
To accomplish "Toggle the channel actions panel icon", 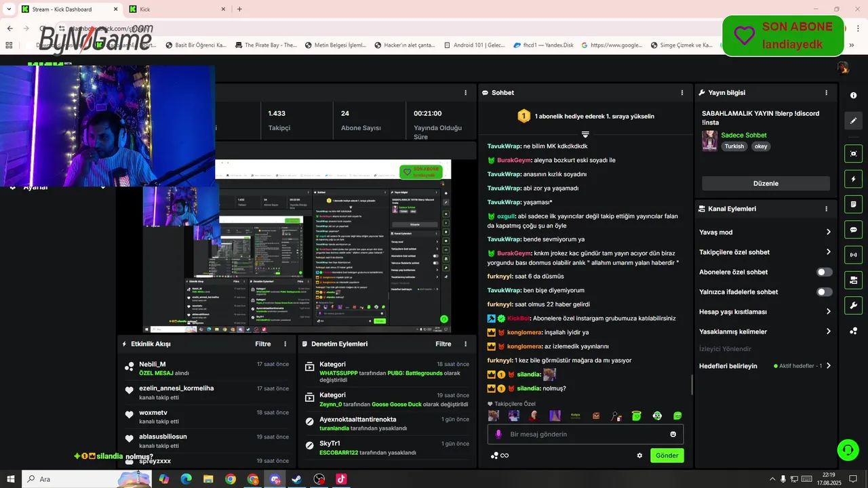I will pyautogui.click(x=853, y=280).
